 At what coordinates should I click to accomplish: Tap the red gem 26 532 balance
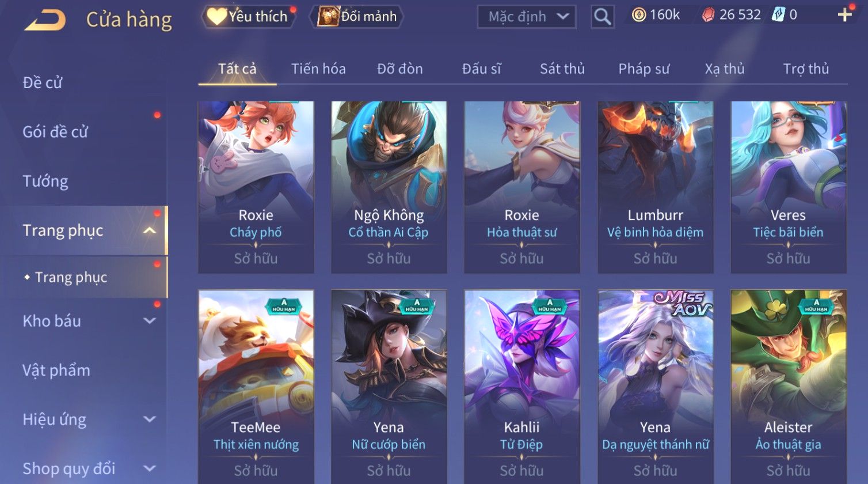(732, 15)
